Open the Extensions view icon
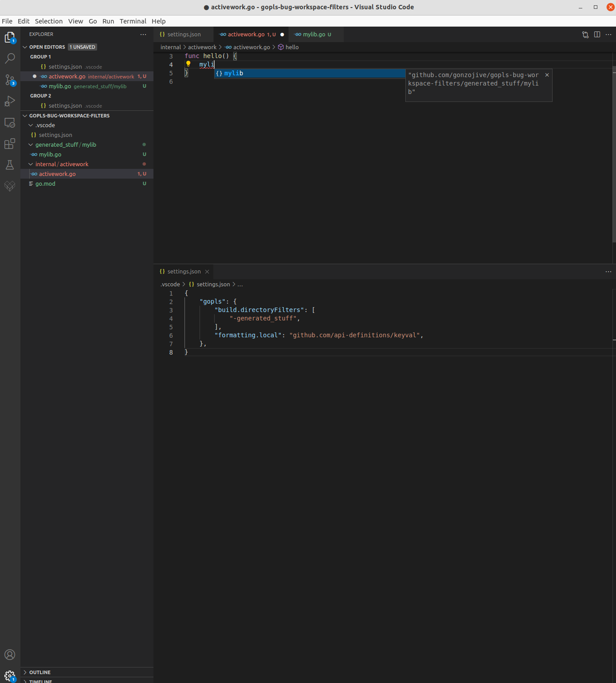This screenshot has width=616, height=683. (x=10, y=144)
